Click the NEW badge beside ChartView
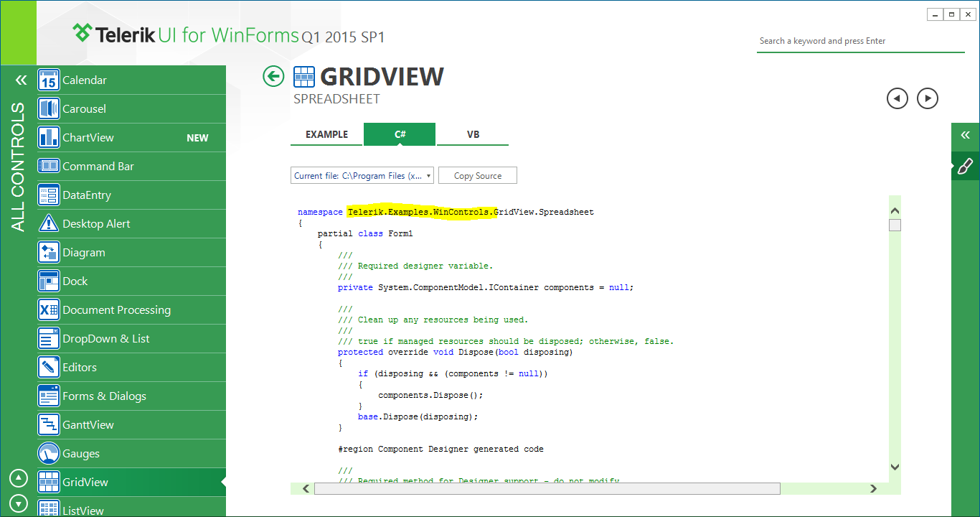The image size is (980, 517). click(197, 138)
